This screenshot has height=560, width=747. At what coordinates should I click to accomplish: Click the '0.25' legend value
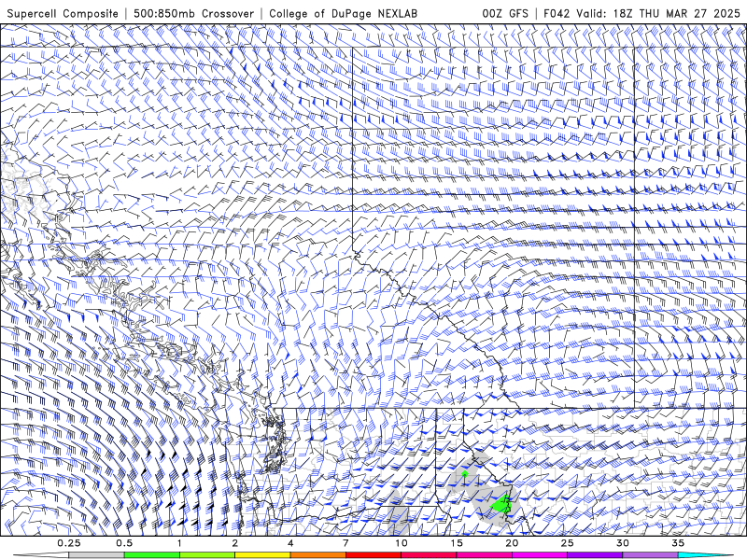pos(68,543)
